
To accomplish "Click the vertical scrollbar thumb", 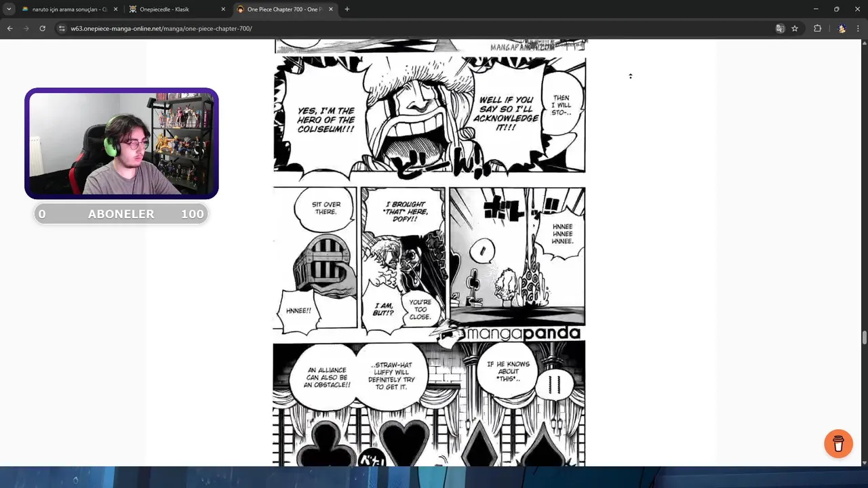I will coord(864,338).
